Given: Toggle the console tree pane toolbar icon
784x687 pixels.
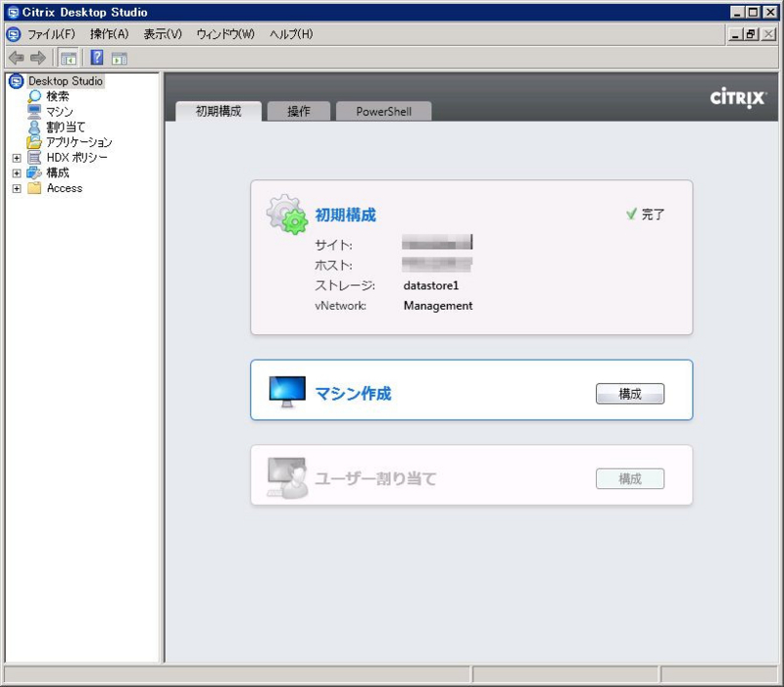Looking at the screenshot, I should [x=67, y=57].
